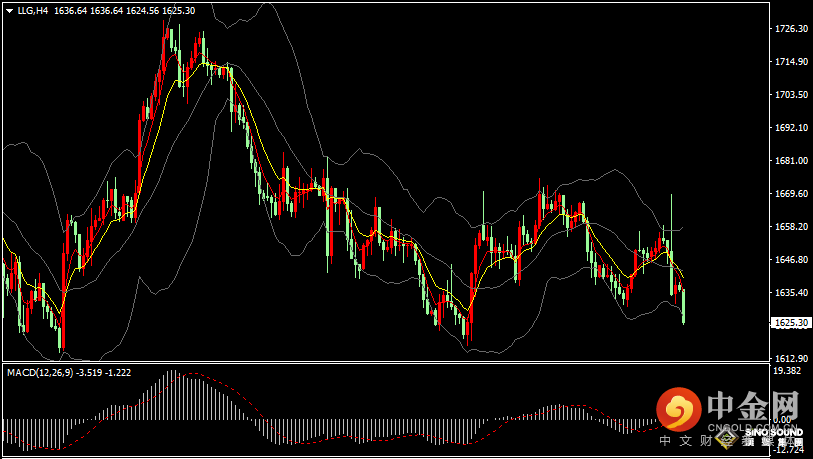Click price axis label 1646.80
This screenshot has width=813, height=459.
tap(791, 259)
